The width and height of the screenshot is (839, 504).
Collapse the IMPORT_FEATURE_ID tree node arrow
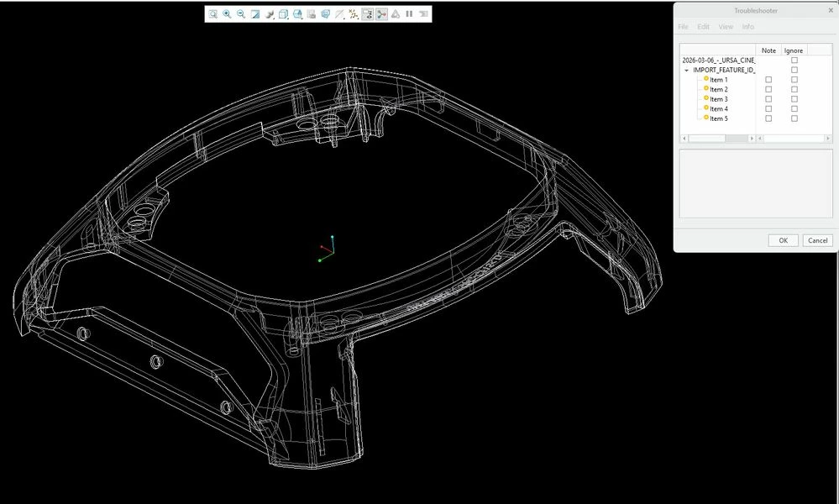686,70
